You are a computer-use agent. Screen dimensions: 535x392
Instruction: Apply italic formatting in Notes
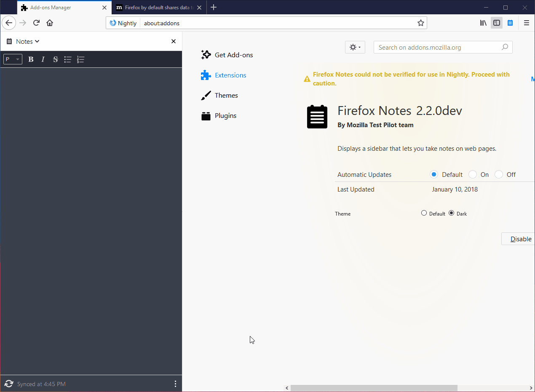43,59
